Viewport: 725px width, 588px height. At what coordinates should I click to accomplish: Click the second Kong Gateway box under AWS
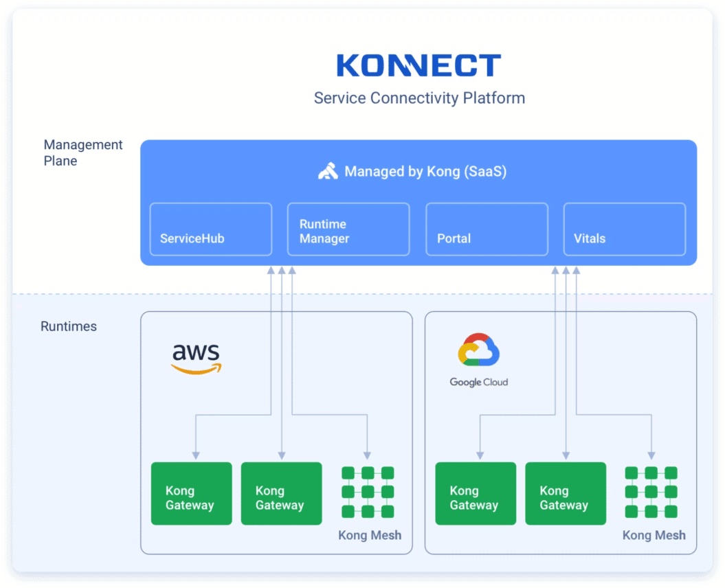(x=281, y=493)
